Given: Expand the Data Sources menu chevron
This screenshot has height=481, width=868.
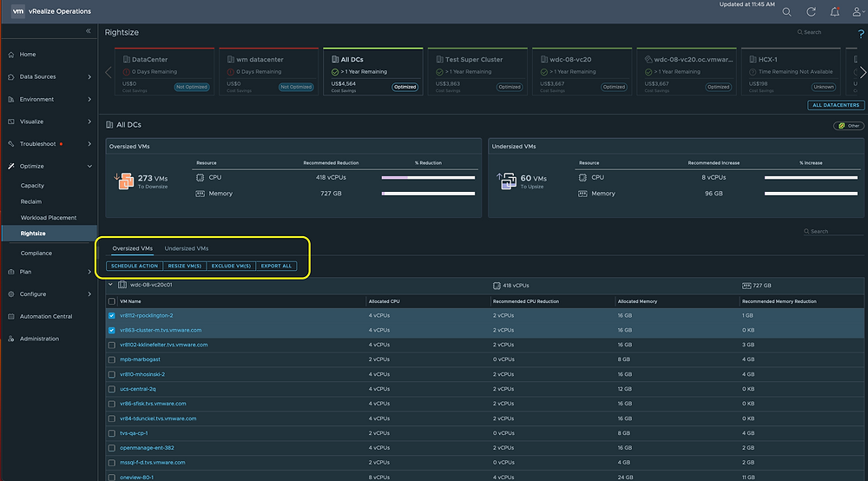Looking at the screenshot, I should pos(89,77).
